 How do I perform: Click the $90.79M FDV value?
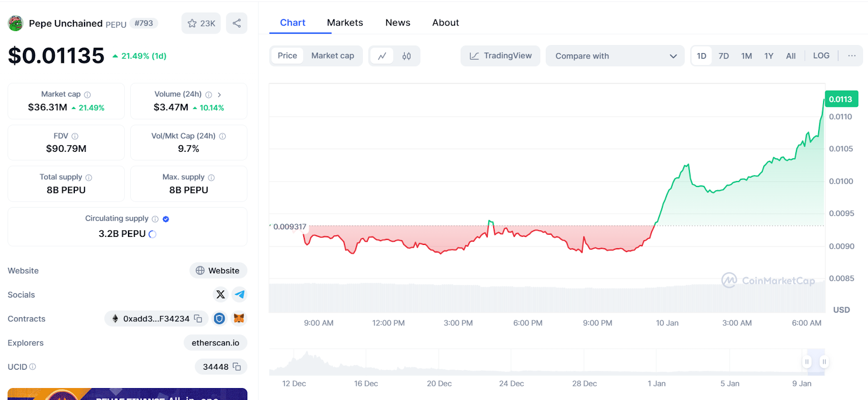pos(66,149)
